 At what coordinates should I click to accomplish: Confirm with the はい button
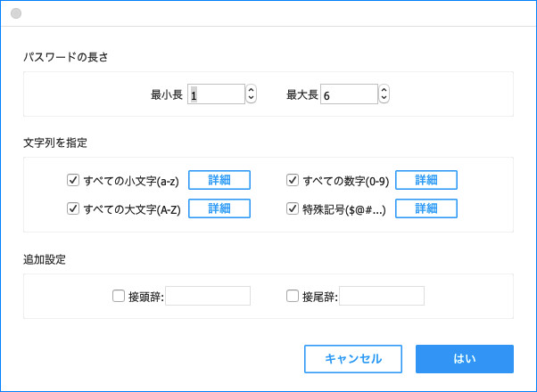coord(464,358)
